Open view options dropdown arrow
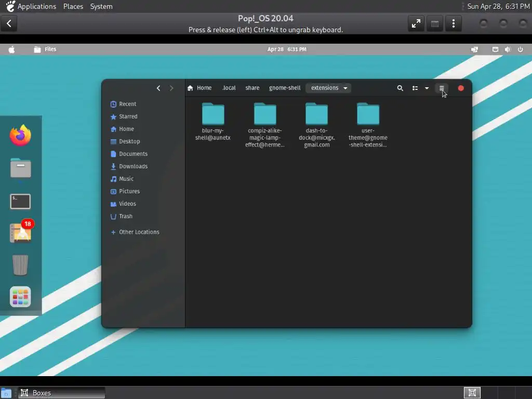The width and height of the screenshot is (532, 399). [x=427, y=88]
